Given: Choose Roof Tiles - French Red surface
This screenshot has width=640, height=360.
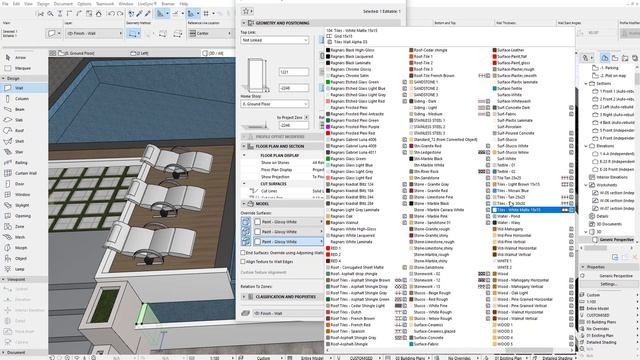Looking at the screenshot, I should (x=350, y=325).
